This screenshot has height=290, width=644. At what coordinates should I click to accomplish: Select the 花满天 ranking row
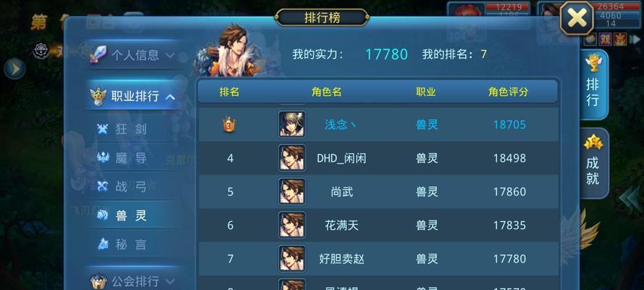(x=379, y=225)
